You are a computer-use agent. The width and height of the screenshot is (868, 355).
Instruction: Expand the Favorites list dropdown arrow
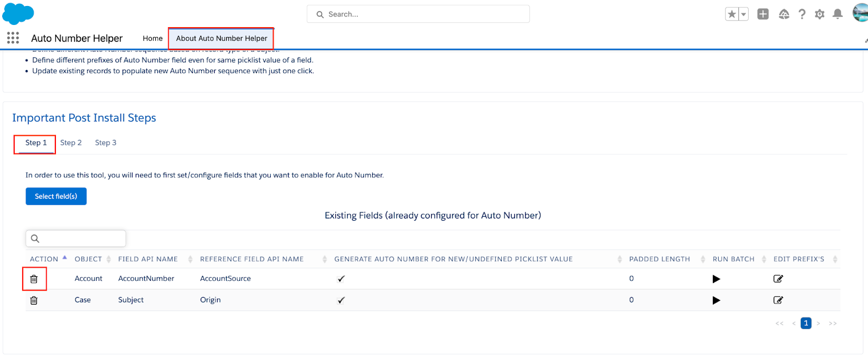click(x=744, y=14)
